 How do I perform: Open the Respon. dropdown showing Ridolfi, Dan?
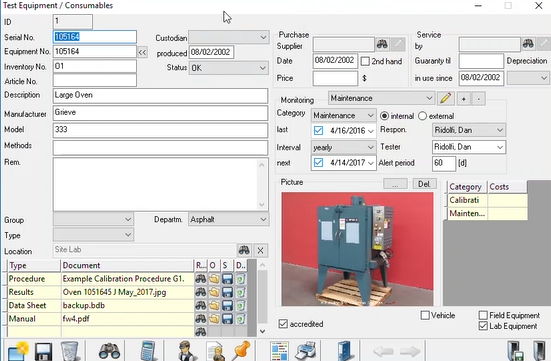point(468,130)
